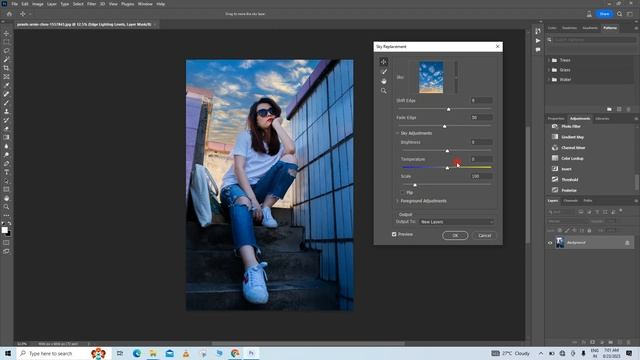640x360 pixels.
Task: Click the sky preview thumbnail
Action: 431,77
